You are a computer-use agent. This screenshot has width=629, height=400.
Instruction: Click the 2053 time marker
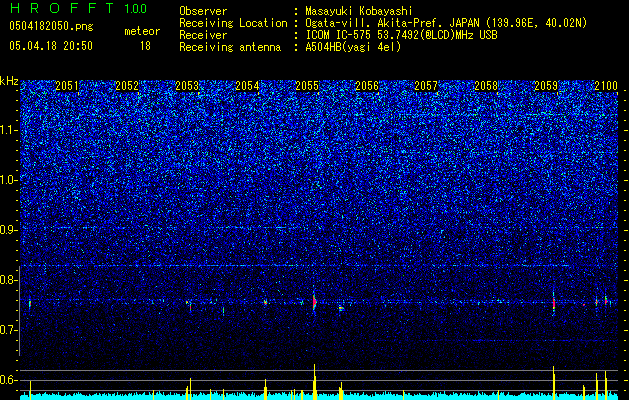click(187, 86)
